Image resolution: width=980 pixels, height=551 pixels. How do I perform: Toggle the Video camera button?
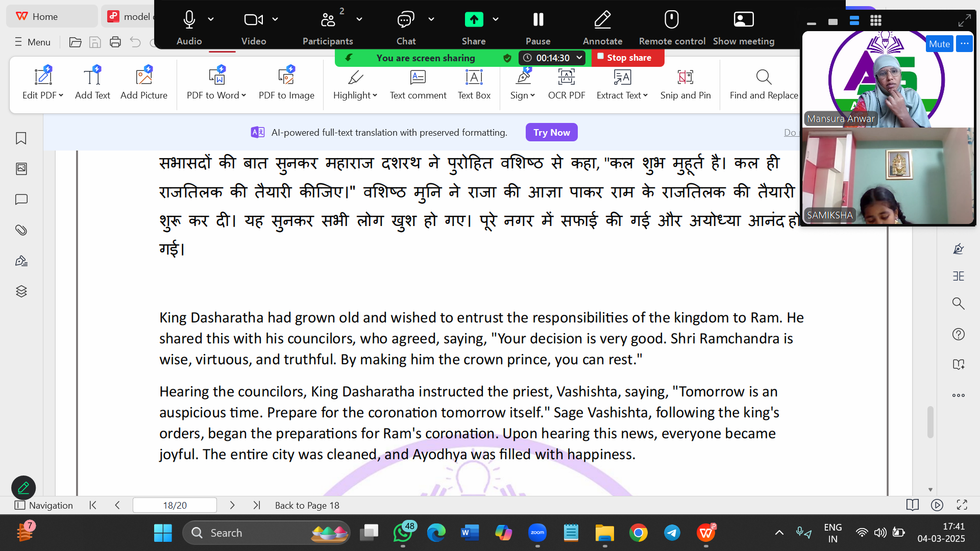(x=253, y=20)
